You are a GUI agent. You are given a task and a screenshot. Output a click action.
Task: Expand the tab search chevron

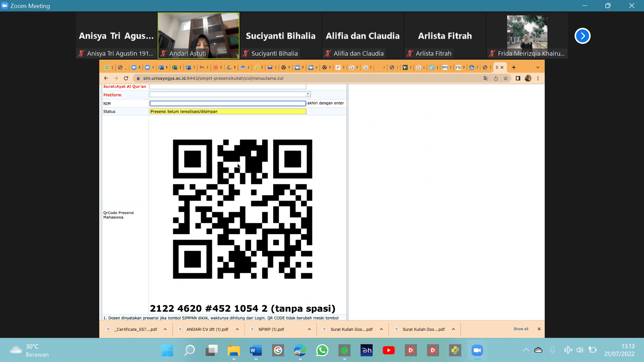[538, 67]
